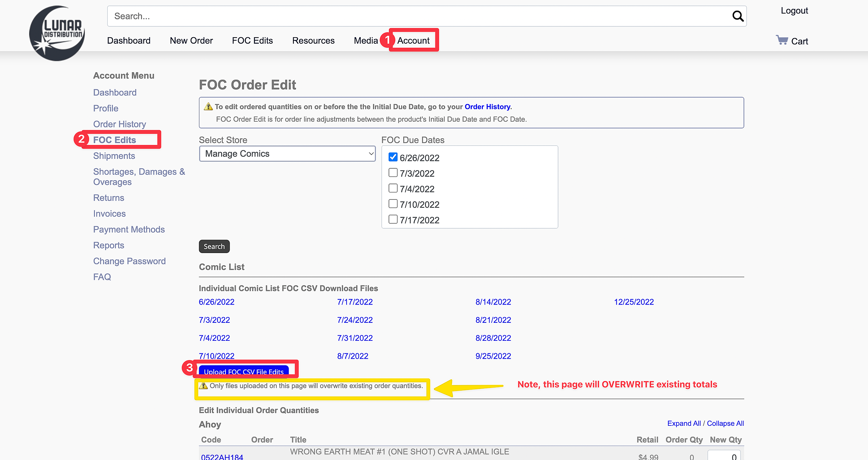The height and width of the screenshot is (460, 868).
Task: Enable the 7/10/2022 due date checkbox
Action: 393,204
